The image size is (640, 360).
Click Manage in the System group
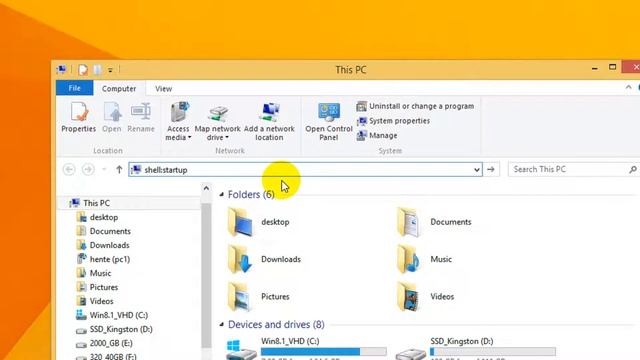click(x=377, y=136)
